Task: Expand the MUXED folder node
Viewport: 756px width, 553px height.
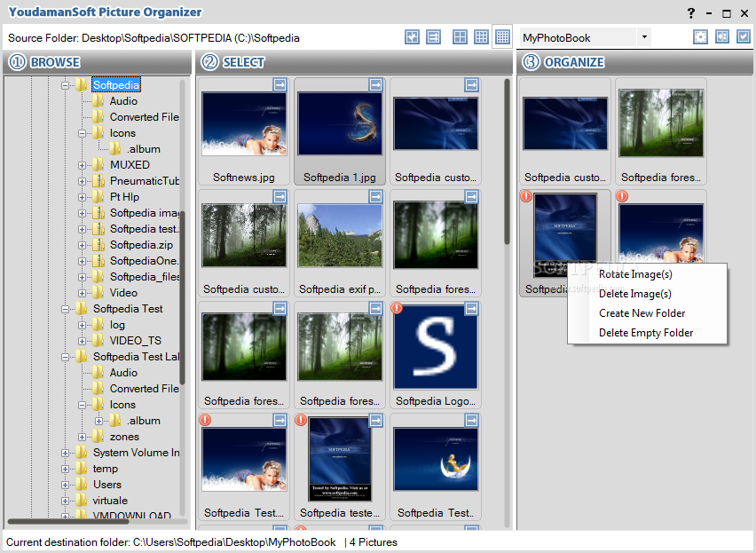Action: [82, 165]
